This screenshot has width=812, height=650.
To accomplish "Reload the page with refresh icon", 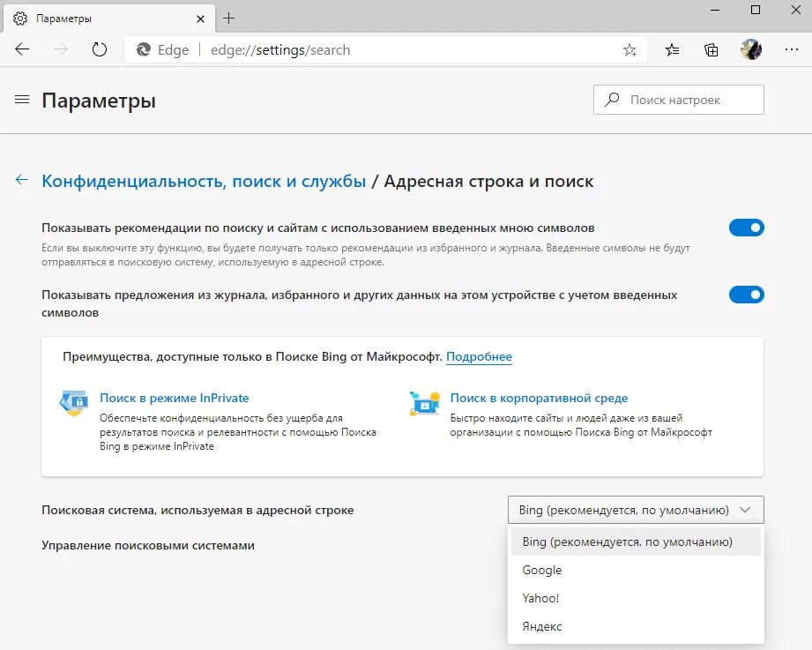I will 99,49.
